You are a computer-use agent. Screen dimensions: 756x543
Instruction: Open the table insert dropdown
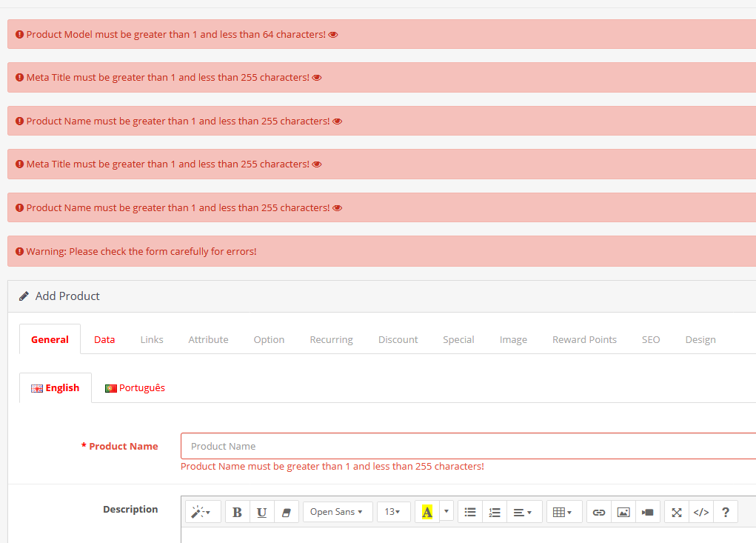pos(564,512)
